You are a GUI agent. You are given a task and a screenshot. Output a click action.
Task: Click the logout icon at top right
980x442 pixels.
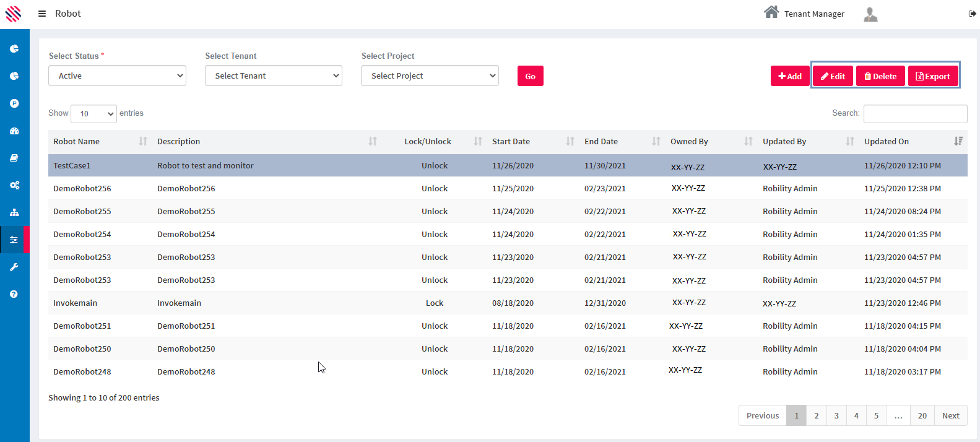(972, 14)
